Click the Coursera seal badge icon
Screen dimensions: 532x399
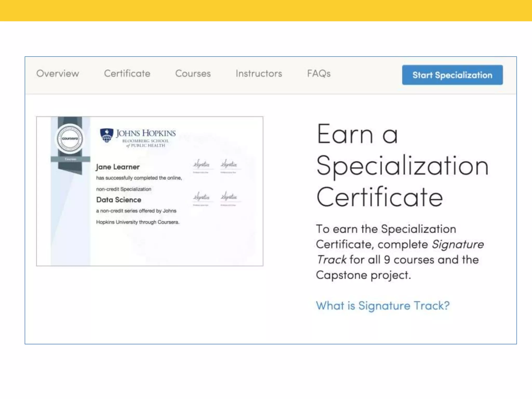pyautogui.click(x=70, y=138)
